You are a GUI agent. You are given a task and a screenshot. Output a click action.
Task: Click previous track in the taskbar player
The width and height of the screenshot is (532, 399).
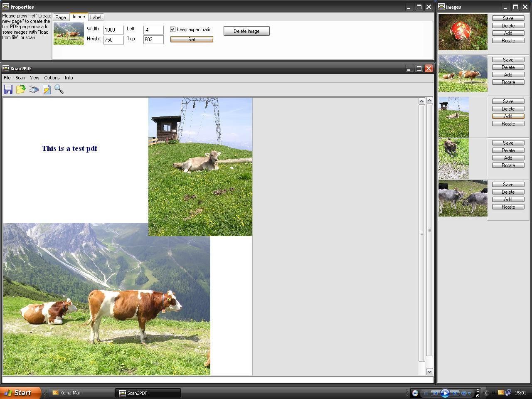pyautogui.click(x=436, y=393)
